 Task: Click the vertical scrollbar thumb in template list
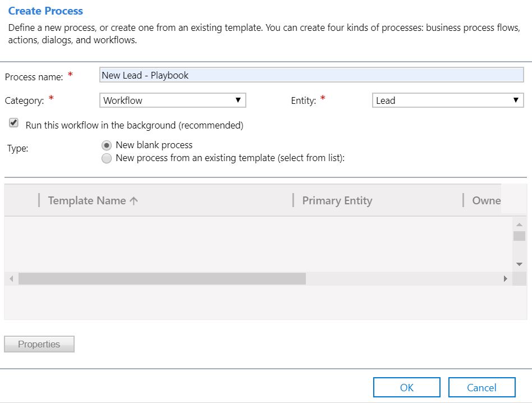click(x=519, y=236)
